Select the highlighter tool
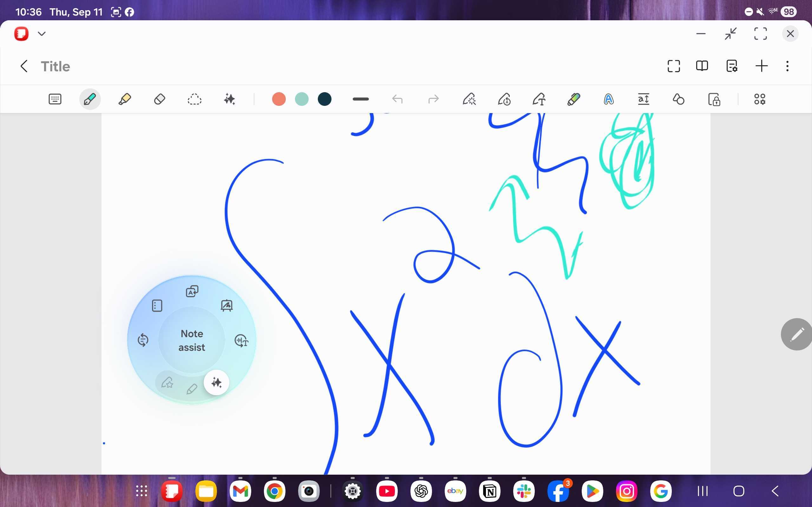The image size is (812, 507). (124, 99)
